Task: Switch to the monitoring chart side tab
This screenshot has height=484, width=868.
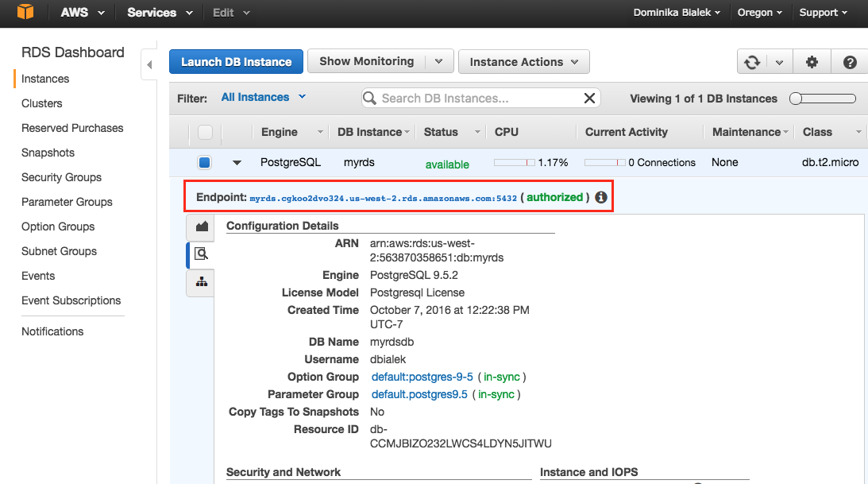Action: tap(202, 226)
